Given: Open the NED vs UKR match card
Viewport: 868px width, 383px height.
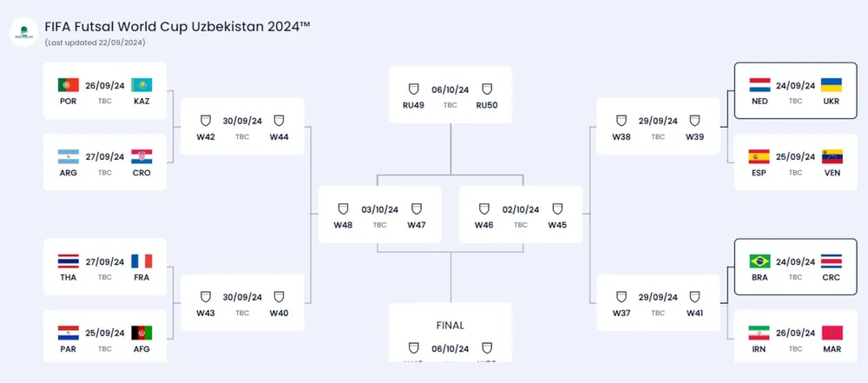Looking at the screenshot, I should (796, 91).
